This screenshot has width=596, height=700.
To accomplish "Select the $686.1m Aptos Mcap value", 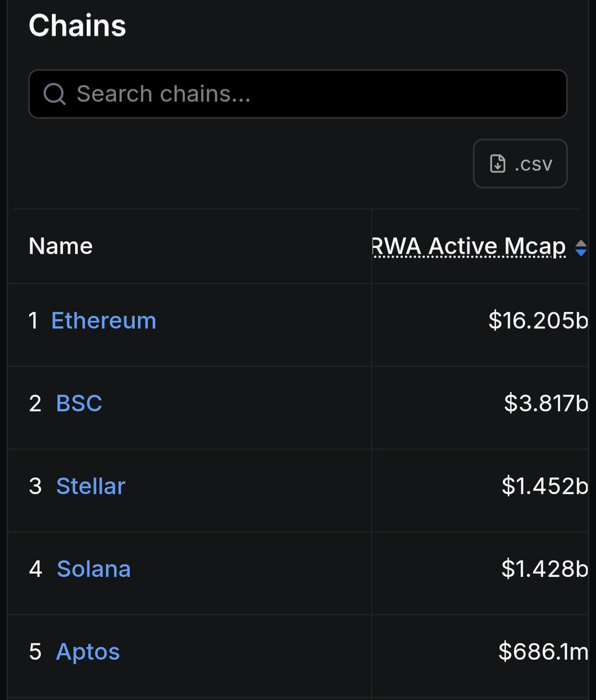I will coord(543,652).
